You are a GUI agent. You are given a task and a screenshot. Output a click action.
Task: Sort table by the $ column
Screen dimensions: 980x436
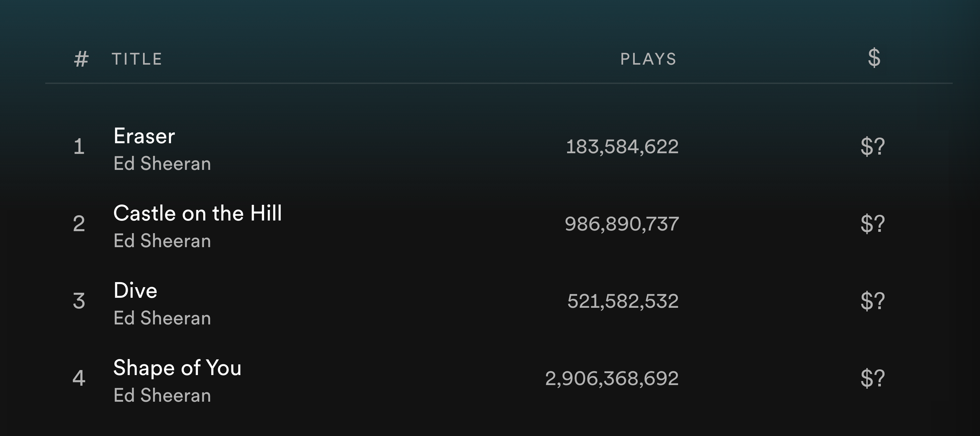(875, 58)
